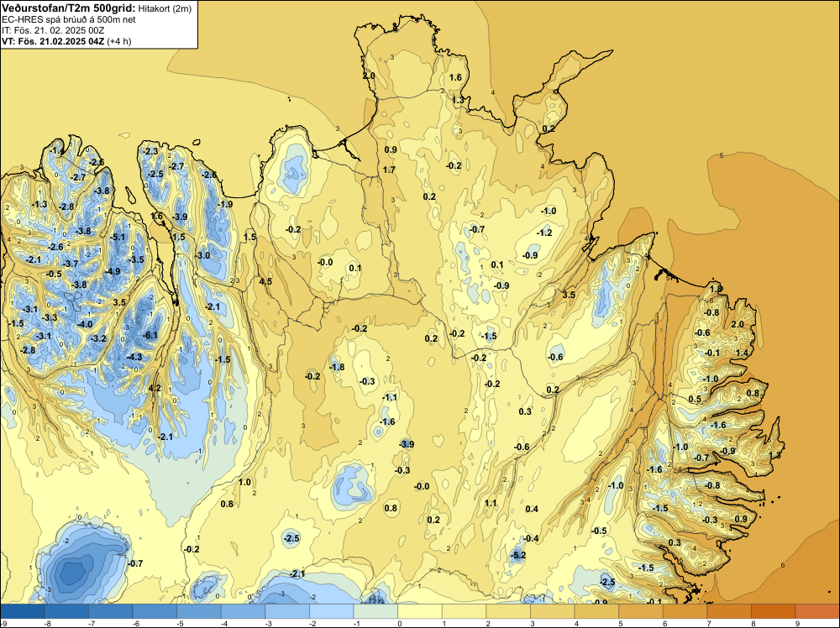Image resolution: width=840 pixels, height=628 pixels.
Task: Click the '-5.2' temperature value
Action: point(518,556)
